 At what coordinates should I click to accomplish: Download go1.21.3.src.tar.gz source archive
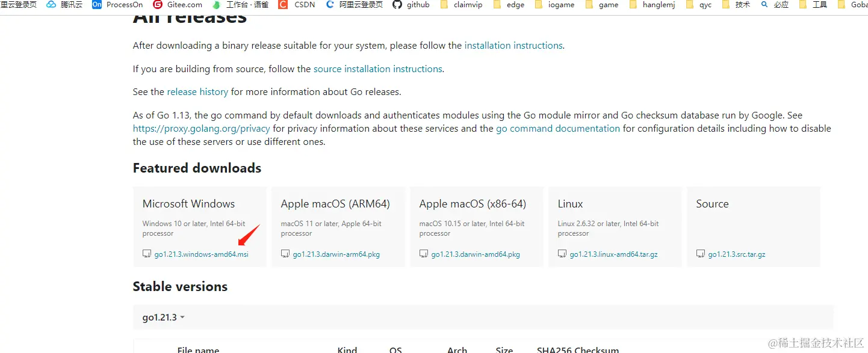[737, 254]
